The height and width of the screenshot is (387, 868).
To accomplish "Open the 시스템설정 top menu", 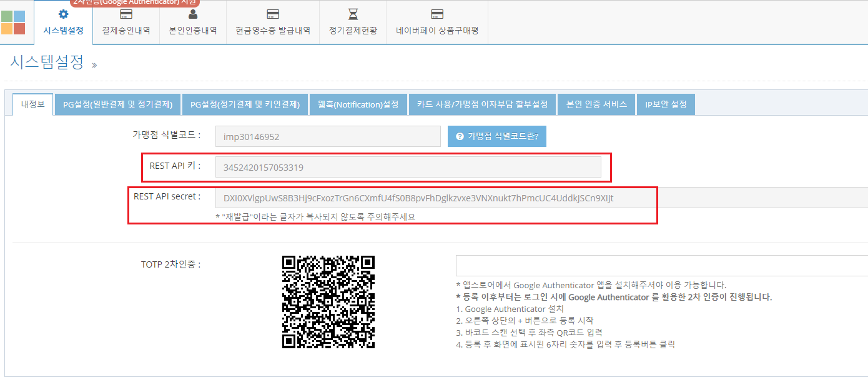I will coord(63,23).
